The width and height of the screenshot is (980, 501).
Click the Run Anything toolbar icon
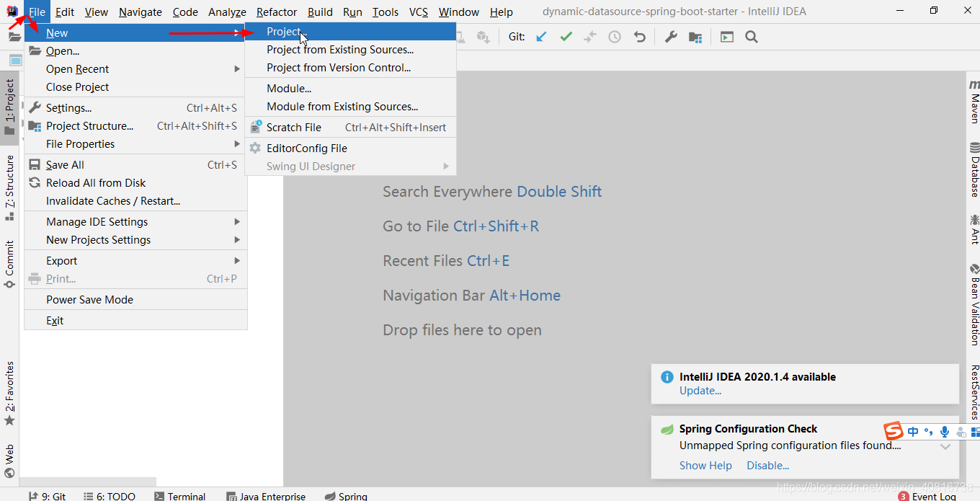[727, 37]
